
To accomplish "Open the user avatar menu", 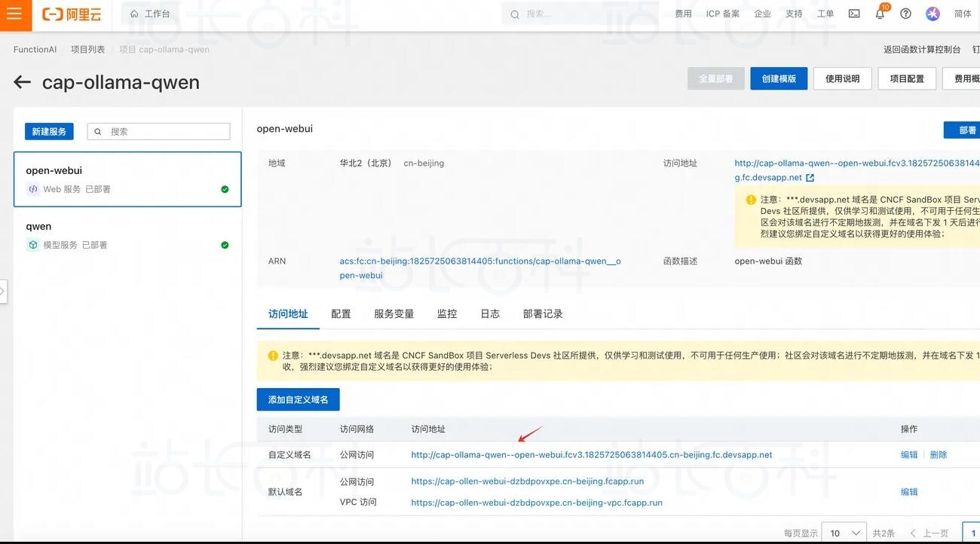I will click(933, 14).
